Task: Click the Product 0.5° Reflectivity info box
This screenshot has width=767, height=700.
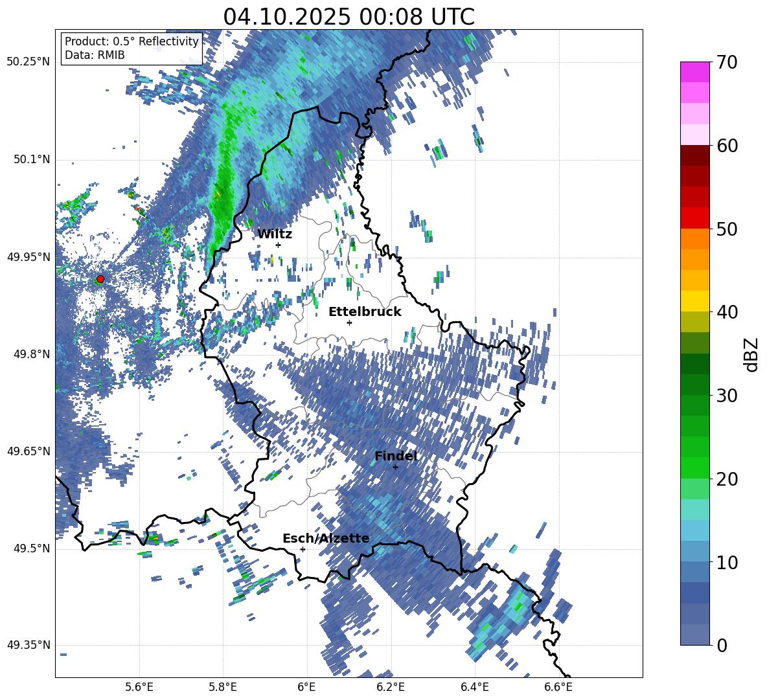Action: [x=132, y=48]
